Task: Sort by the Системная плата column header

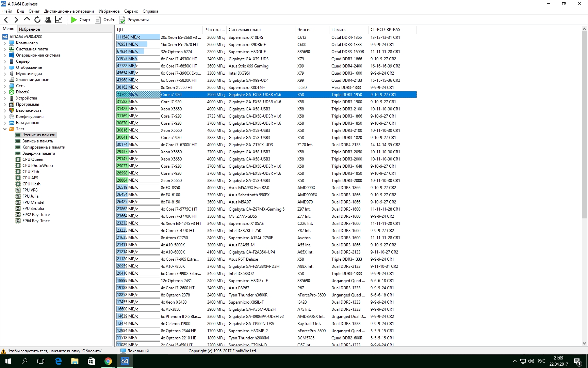Action: click(260, 30)
